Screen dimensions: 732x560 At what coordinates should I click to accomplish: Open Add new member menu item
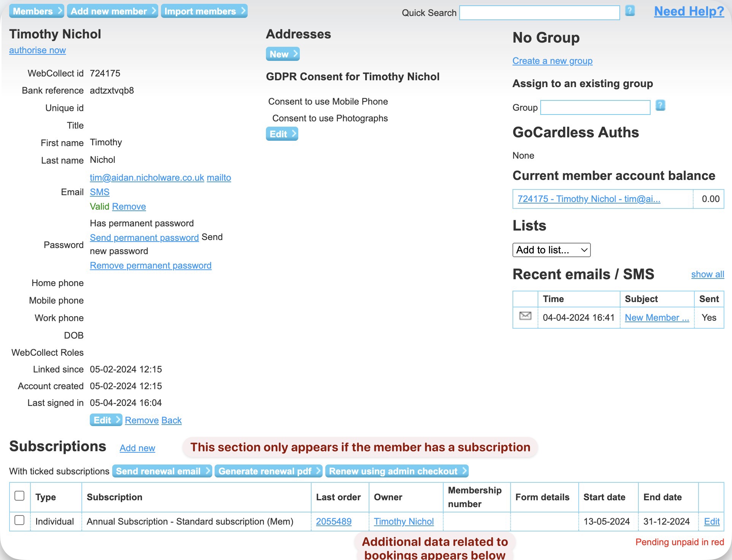[113, 11]
